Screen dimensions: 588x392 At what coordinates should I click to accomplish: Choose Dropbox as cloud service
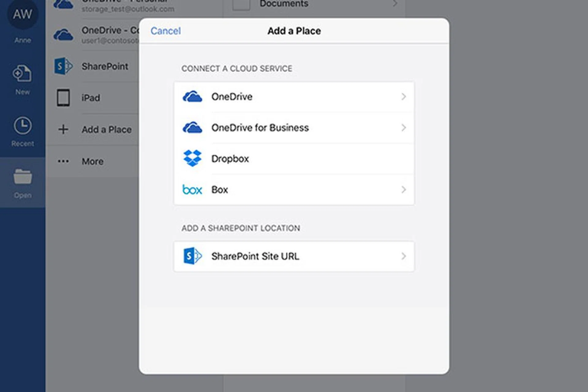(x=230, y=159)
